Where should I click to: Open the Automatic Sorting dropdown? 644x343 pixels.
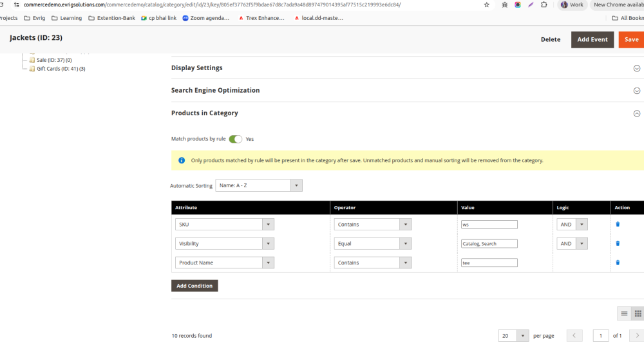point(258,185)
